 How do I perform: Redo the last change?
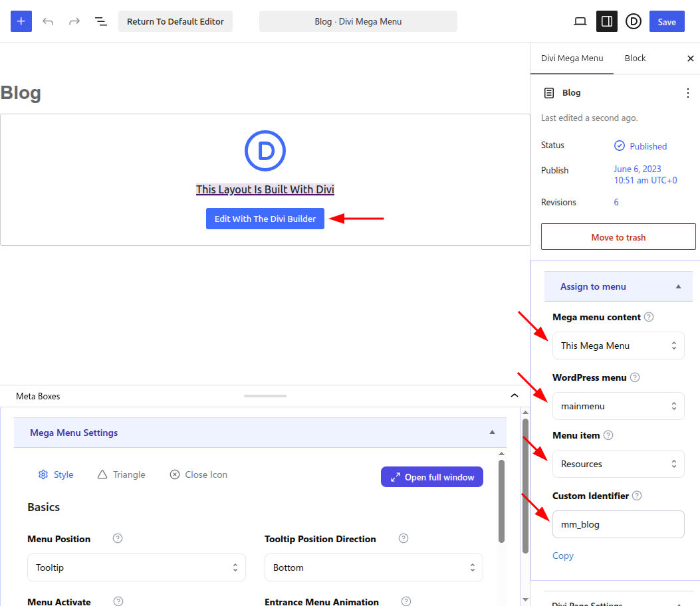click(74, 21)
